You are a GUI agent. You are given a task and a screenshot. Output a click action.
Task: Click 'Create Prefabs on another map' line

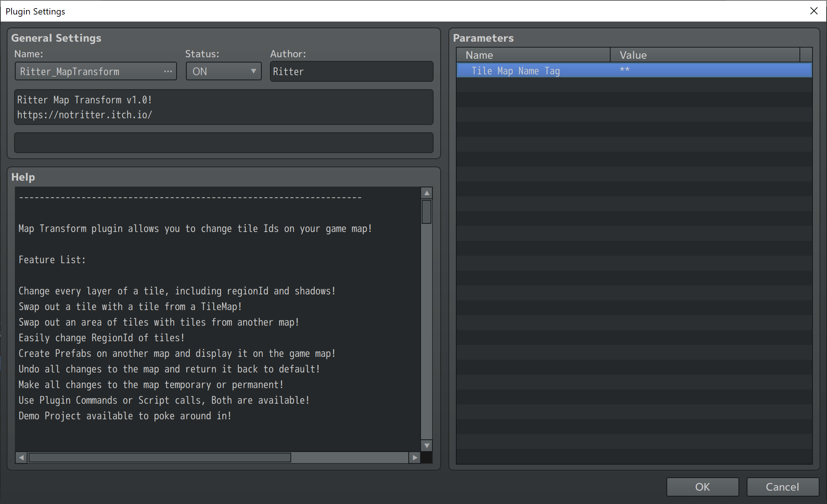[177, 353]
